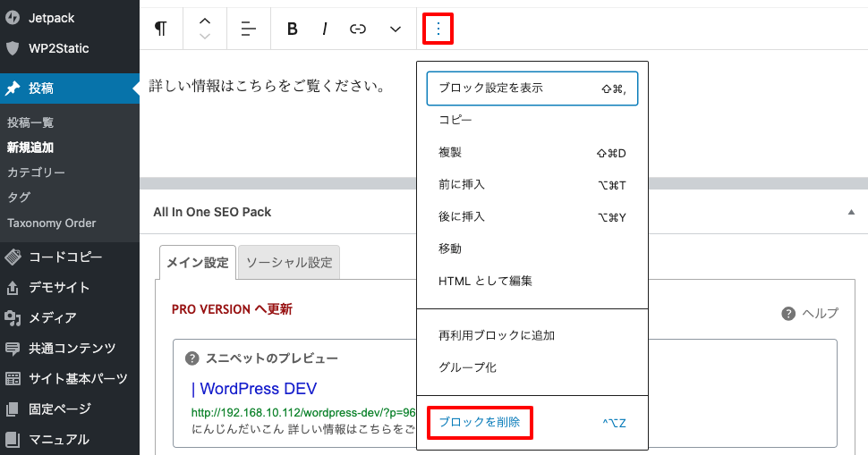Insert a link using the link icon
The width and height of the screenshot is (868, 455).
(358, 29)
